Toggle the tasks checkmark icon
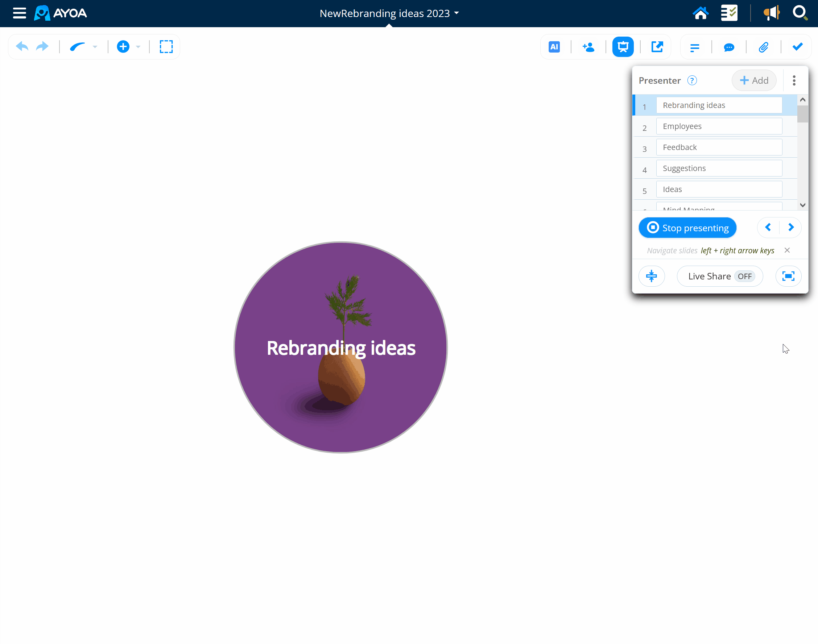The height and width of the screenshot is (644, 818). pyautogui.click(x=797, y=47)
